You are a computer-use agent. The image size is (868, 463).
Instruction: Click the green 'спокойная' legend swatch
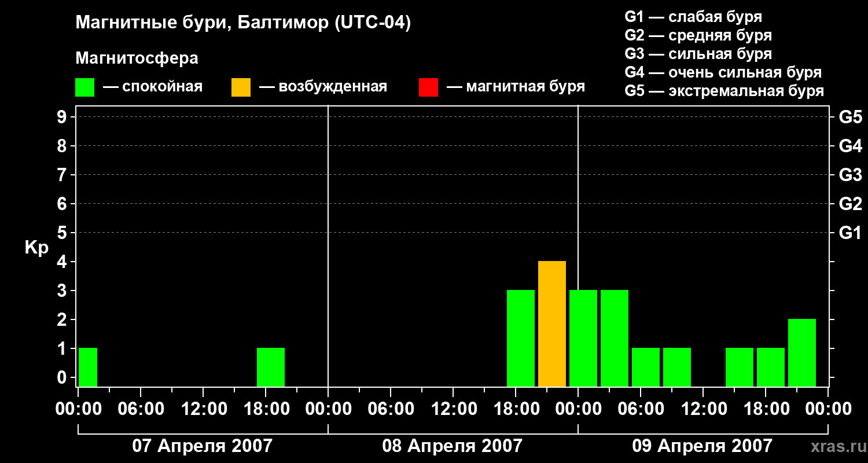click(x=84, y=87)
